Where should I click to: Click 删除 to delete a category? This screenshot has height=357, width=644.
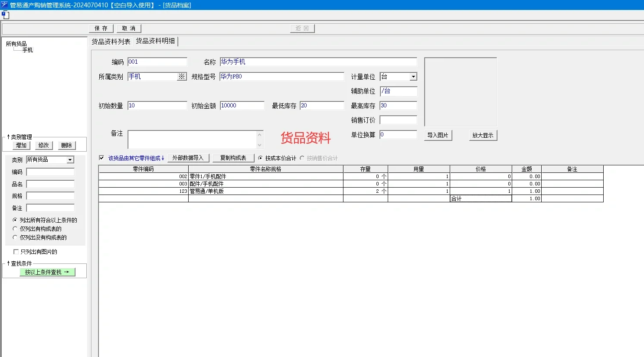pyautogui.click(x=66, y=145)
